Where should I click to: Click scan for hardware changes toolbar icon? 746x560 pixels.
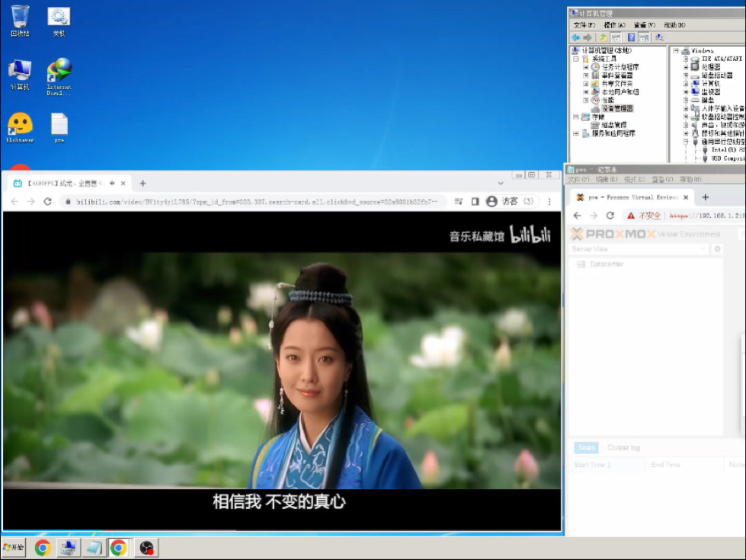(659, 37)
